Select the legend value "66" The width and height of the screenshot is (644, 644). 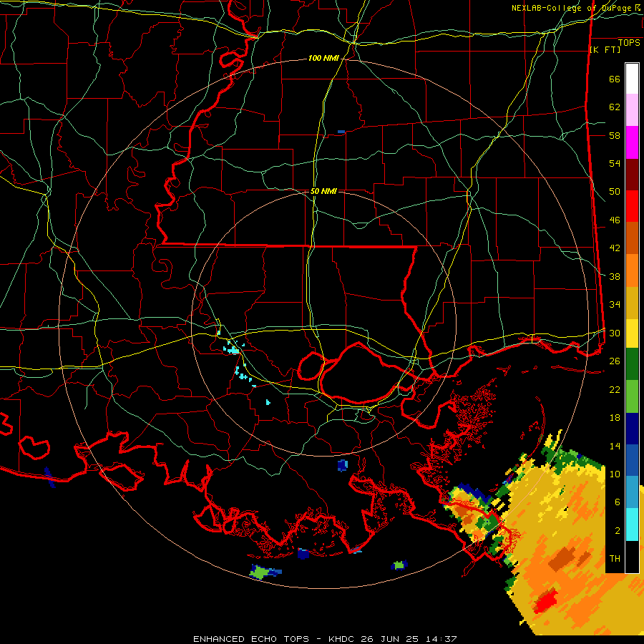pos(615,79)
